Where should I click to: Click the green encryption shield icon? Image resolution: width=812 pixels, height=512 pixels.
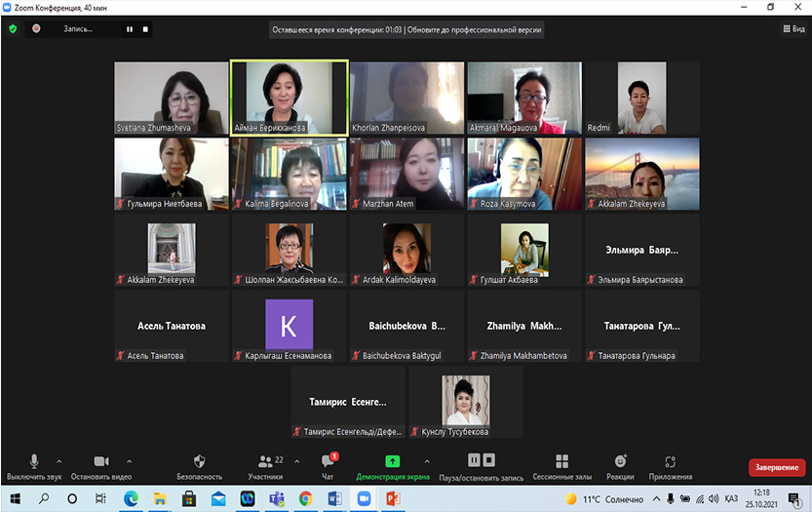point(13,29)
